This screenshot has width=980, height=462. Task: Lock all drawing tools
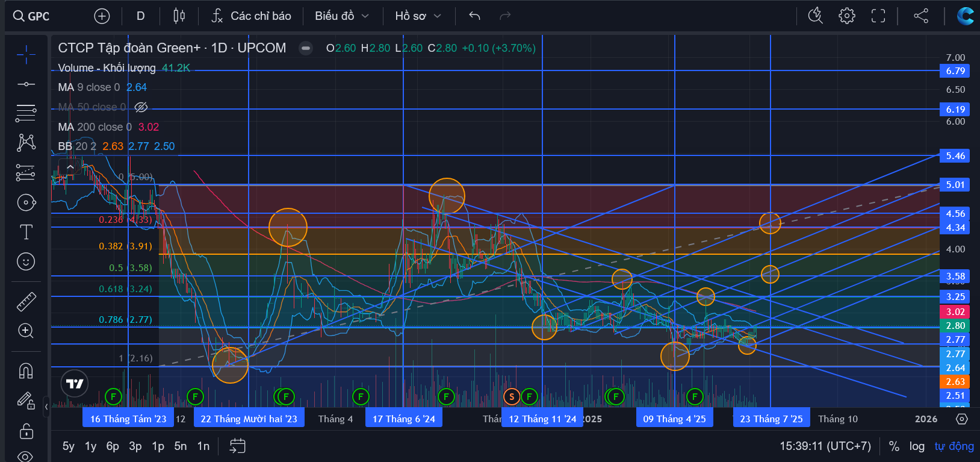click(26, 431)
